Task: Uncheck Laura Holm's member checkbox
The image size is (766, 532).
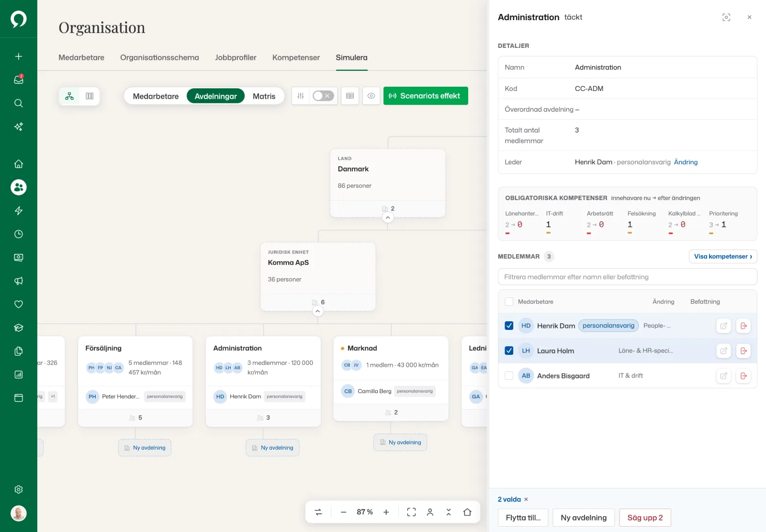Action: point(509,351)
